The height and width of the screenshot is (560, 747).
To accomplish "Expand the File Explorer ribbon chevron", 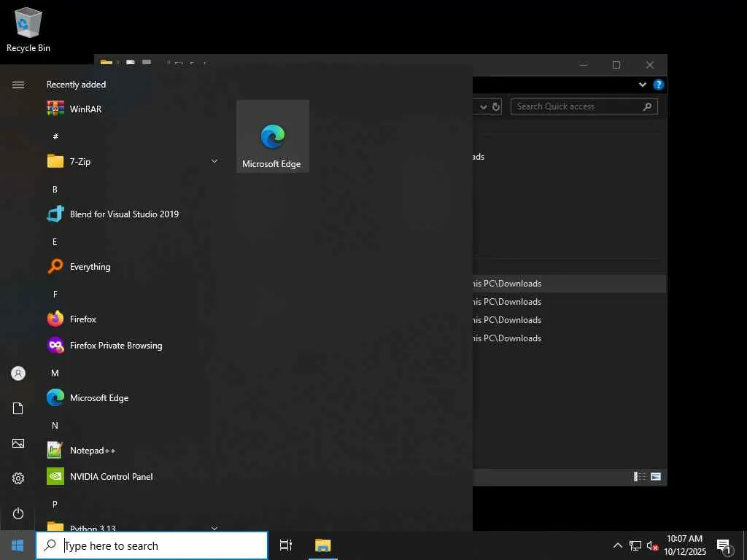I will click(642, 85).
